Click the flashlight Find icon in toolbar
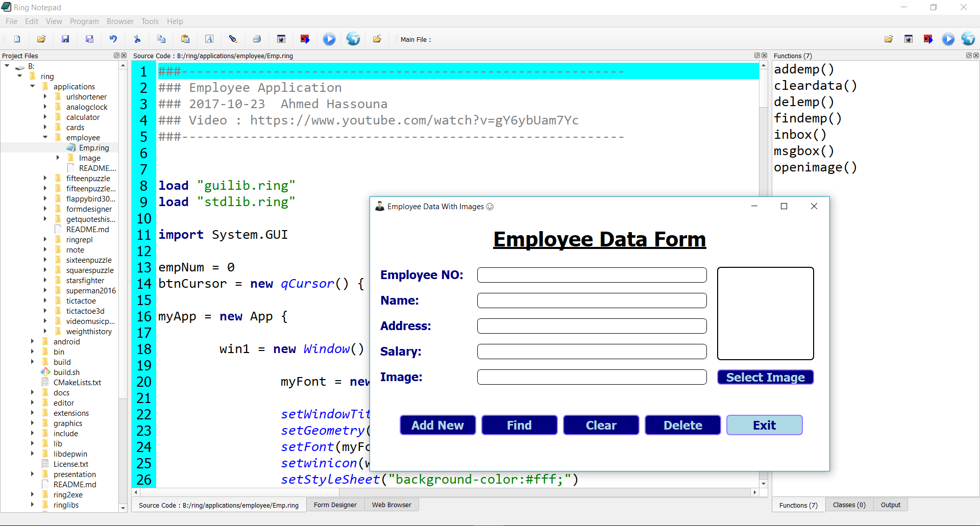 [233, 39]
